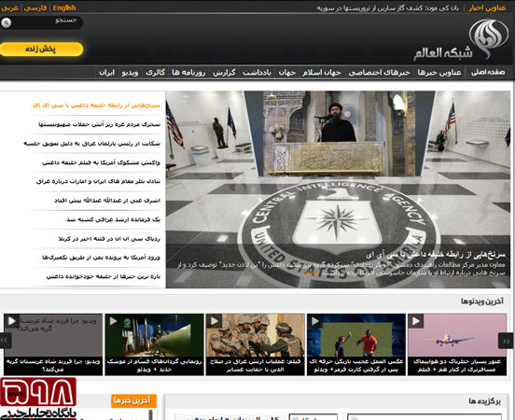Open the جهان اسلام menu item
This screenshot has width=515, height=420.
(x=322, y=72)
